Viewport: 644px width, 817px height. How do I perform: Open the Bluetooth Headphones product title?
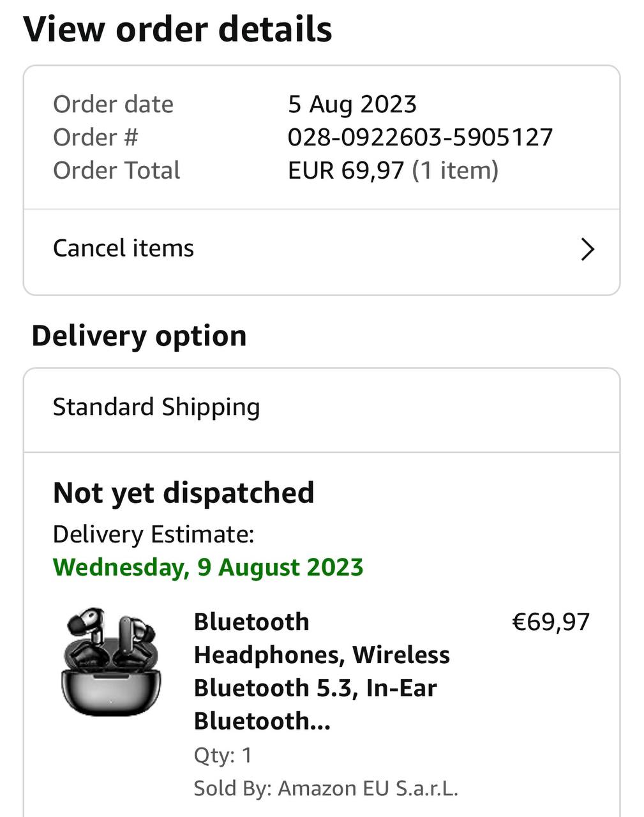click(x=322, y=671)
